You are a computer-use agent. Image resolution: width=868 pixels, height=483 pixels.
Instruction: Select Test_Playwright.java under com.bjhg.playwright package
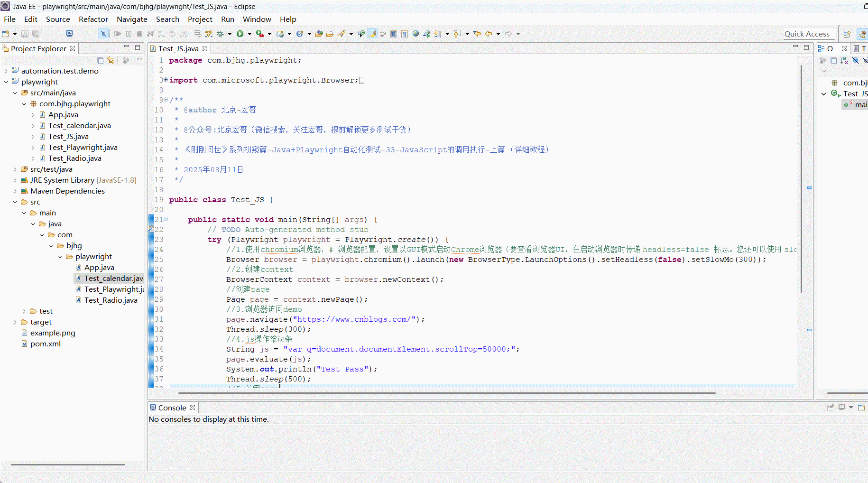[83, 148]
